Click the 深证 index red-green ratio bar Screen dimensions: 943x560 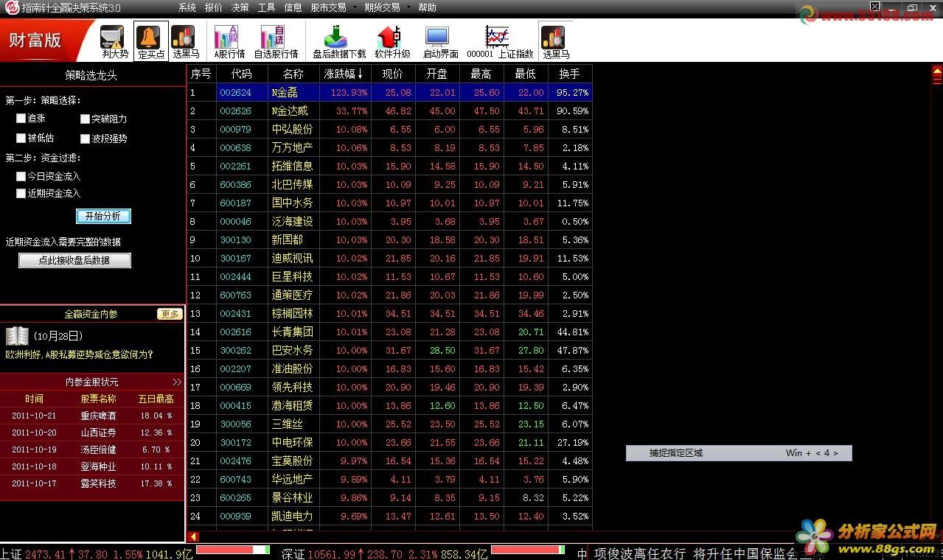coord(528,550)
